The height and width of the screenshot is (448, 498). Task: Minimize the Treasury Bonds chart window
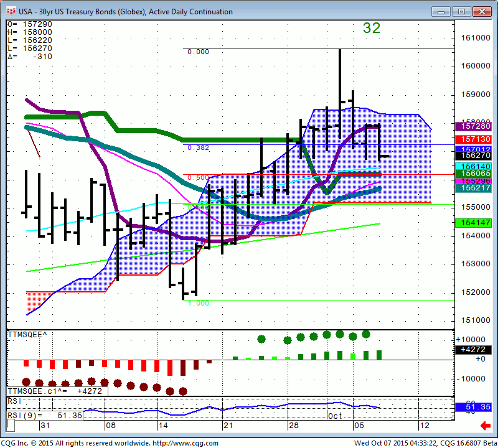pyautogui.click(x=441, y=12)
